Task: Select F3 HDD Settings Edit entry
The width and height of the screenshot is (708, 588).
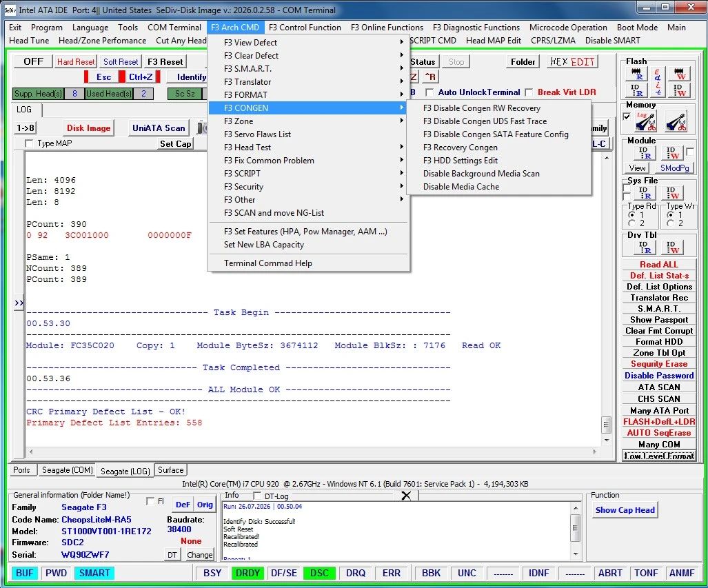Action: click(x=499, y=161)
